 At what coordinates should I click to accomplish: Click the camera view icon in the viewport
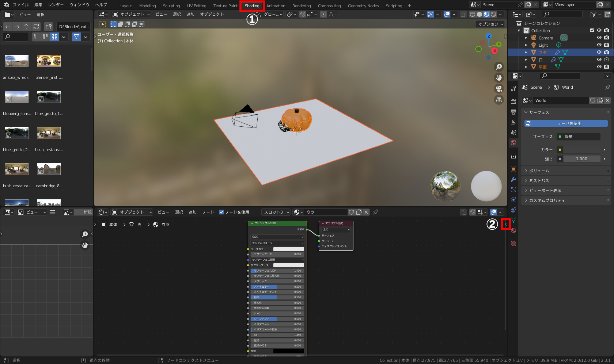[499, 88]
